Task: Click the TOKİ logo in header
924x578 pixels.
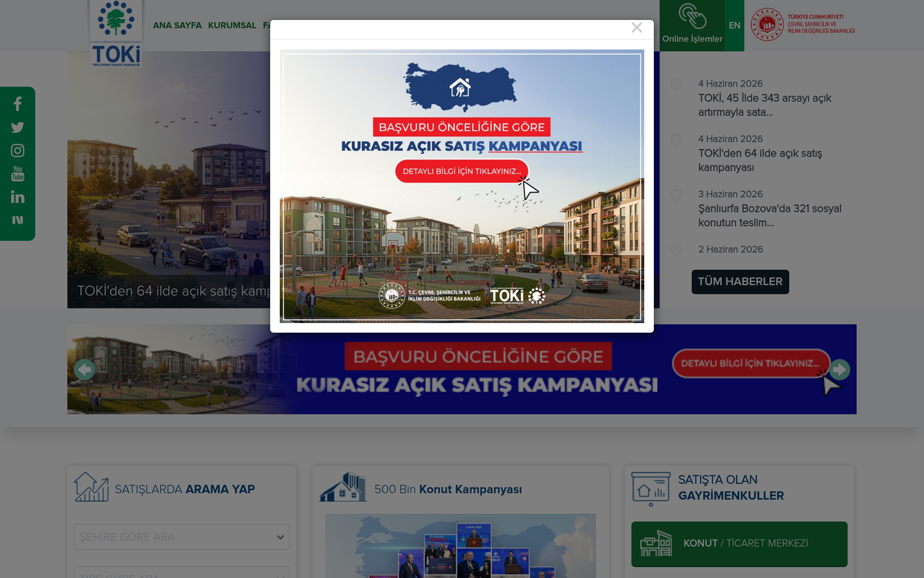Action: tap(116, 33)
